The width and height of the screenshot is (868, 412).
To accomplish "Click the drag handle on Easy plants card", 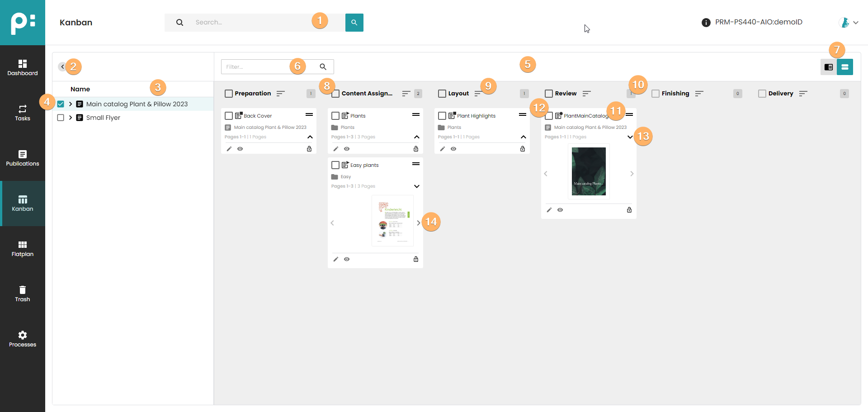I will (x=415, y=164).
